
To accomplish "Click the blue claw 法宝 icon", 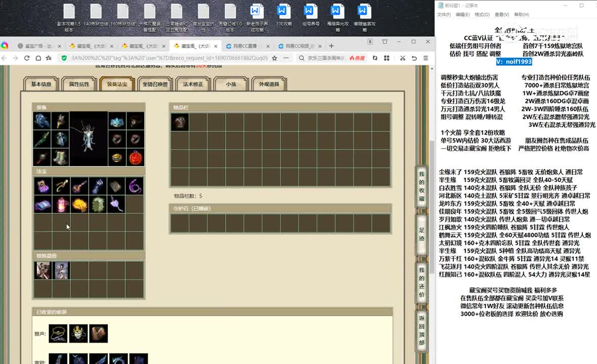I will (x=98, y=186).
